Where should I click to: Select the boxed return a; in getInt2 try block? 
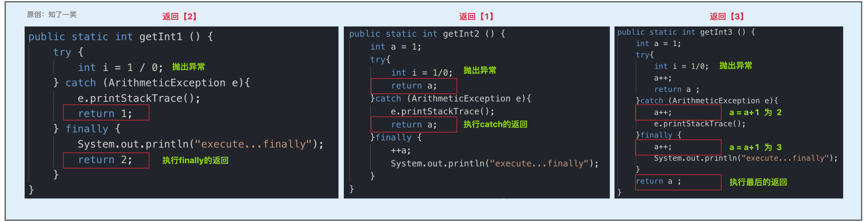click(x=414, y=86)
